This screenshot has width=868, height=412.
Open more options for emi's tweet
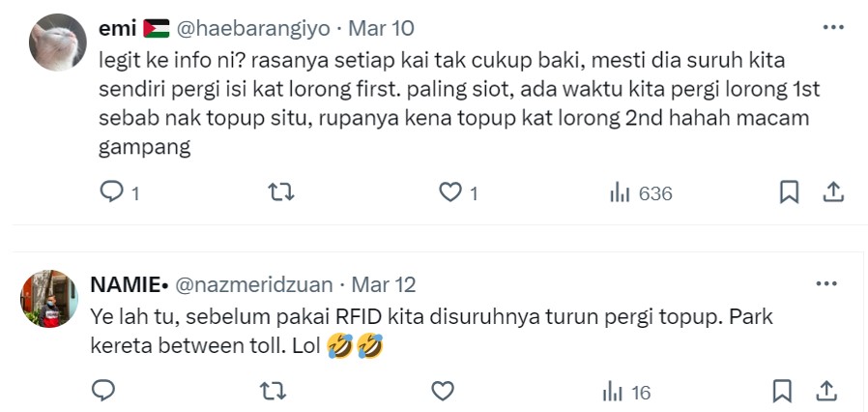(833, 27)
